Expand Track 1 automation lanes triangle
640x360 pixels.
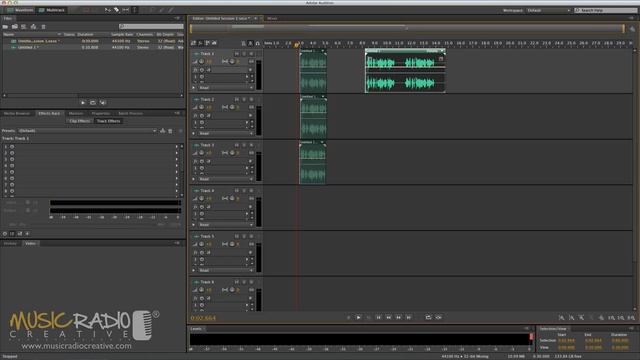(x=194, y=88)
